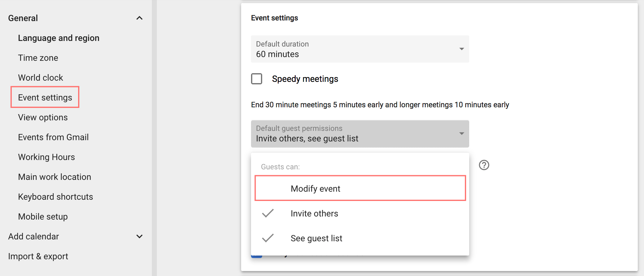The image size is (644, 276).
Task: Expand the Add calendar section
Action: (x=139, y=236)
